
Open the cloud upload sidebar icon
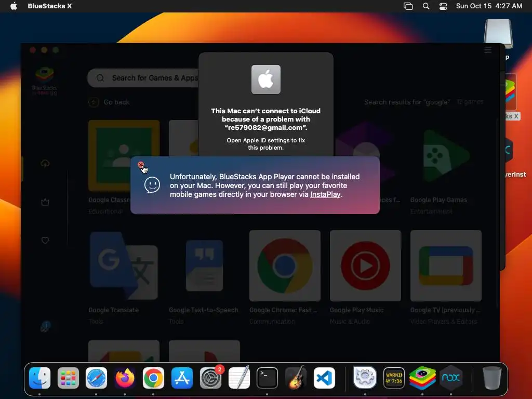coord(45,164)
